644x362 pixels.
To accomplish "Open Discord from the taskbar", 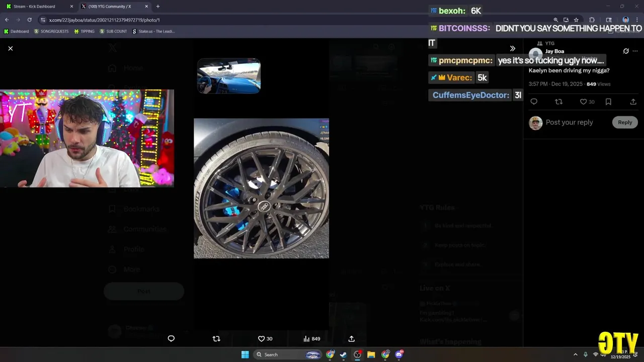I will 399,354.
